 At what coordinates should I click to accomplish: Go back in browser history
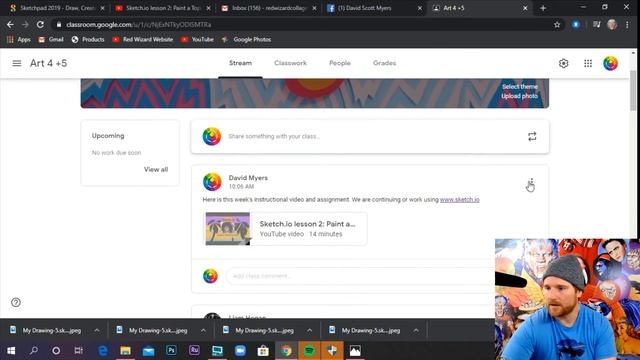[x=10, y=24]
